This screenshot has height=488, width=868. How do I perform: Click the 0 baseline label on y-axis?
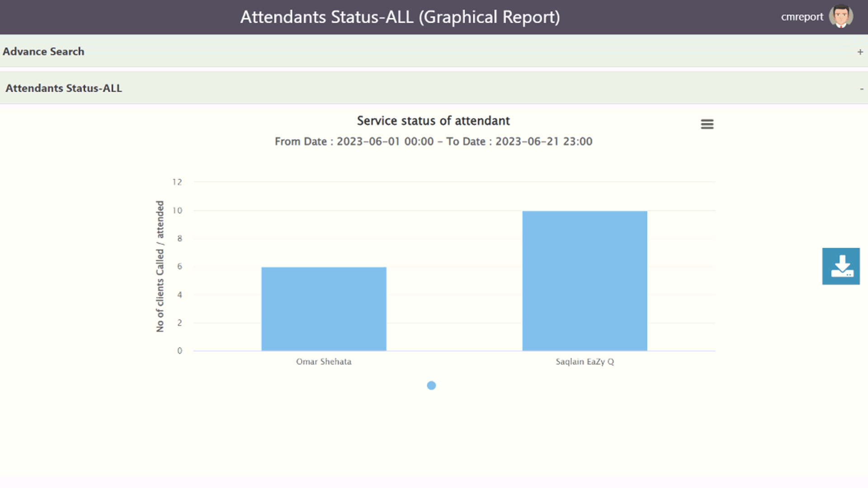coord(179,351)
